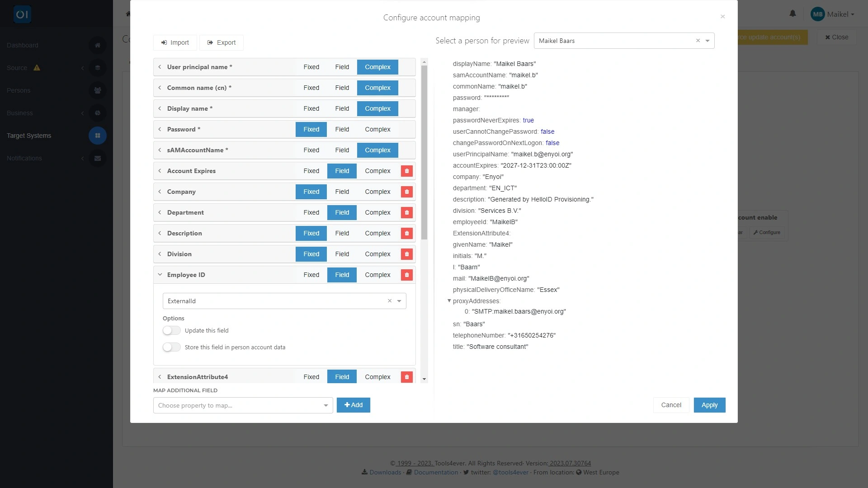Click the mapping list scrollbar down arrow
The height and width of the screenshot is (488, 868).
click(424, 379)
